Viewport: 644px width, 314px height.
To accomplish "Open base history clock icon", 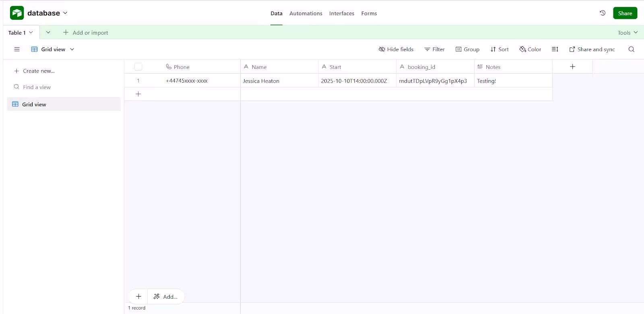I will click(x=603, y=13).
